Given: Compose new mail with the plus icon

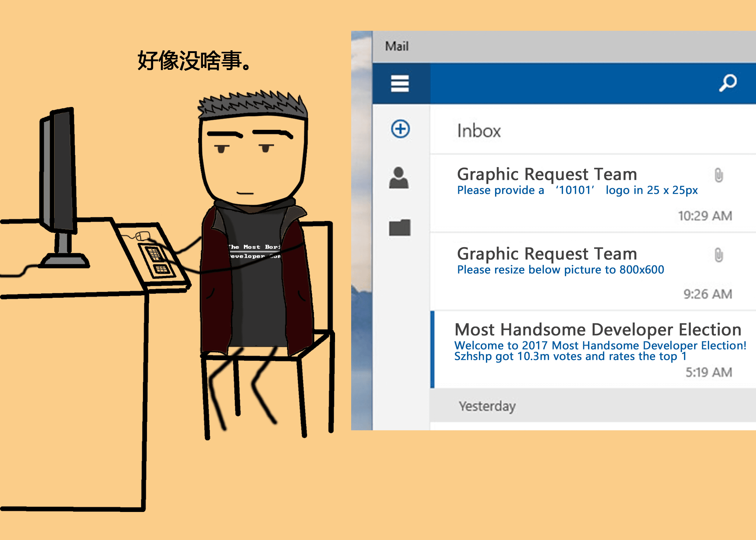Looking at the screenshot, I should (400, 129).
